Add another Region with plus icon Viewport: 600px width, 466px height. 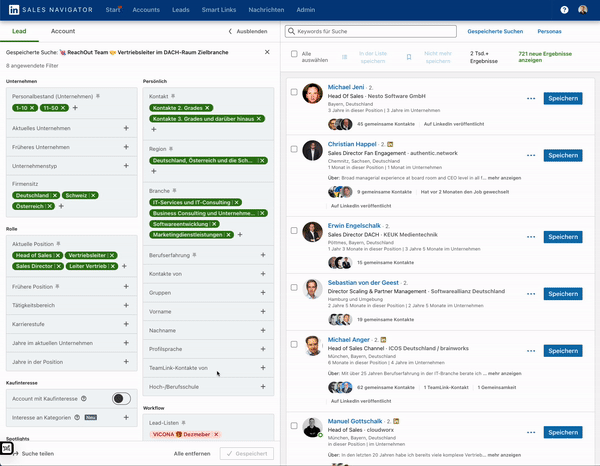154,171
